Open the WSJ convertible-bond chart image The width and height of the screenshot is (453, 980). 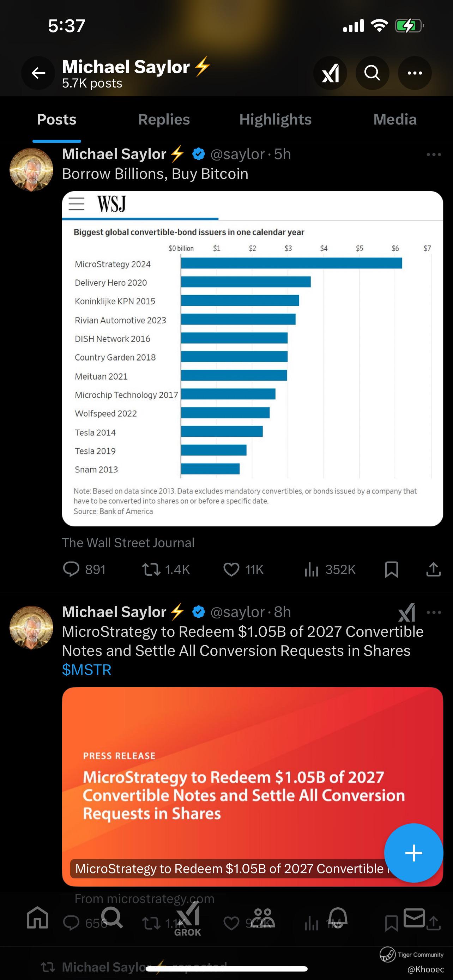[x=252, y=358]
